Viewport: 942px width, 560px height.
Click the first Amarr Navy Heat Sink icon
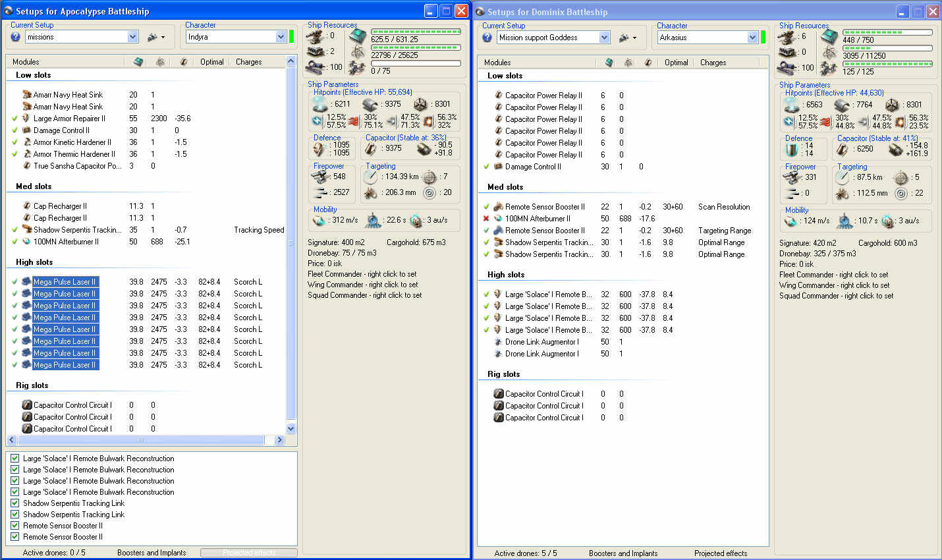tap(27, 95)
